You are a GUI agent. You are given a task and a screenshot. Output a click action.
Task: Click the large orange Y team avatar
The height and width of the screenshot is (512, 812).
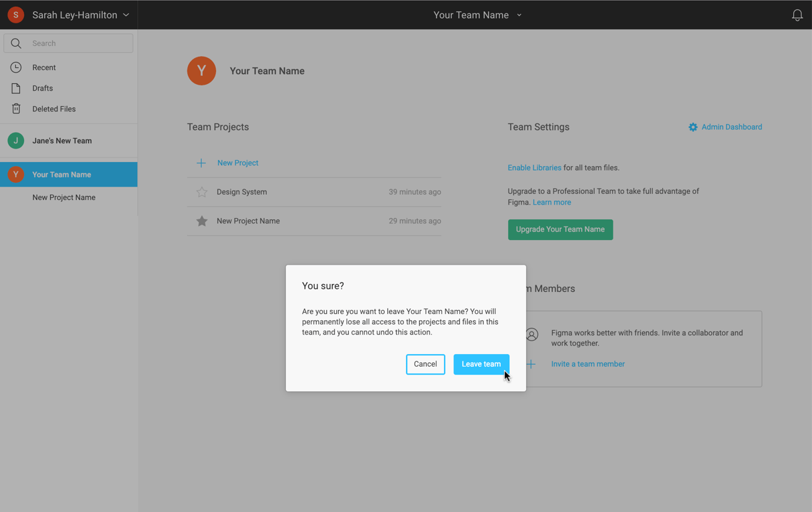pos(201,71)
